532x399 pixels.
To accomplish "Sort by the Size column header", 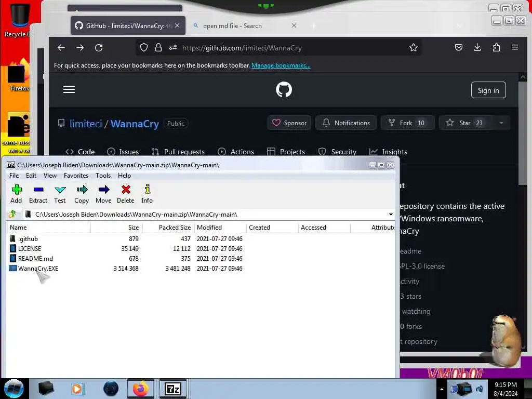I will click(x=116, y=228).
